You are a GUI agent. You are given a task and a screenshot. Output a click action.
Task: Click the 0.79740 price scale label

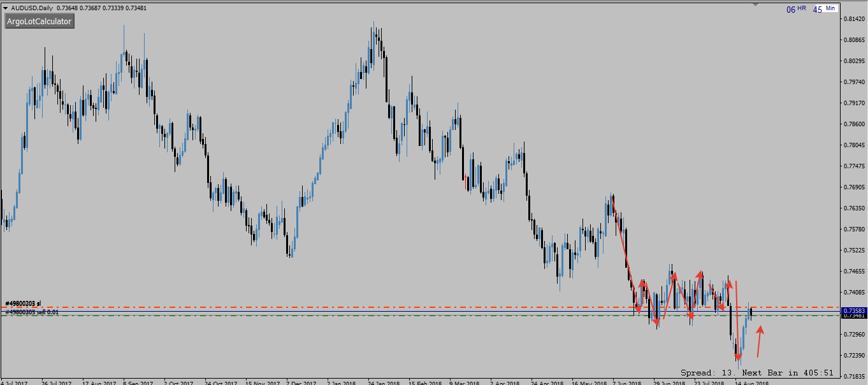(x=854, y=82)
